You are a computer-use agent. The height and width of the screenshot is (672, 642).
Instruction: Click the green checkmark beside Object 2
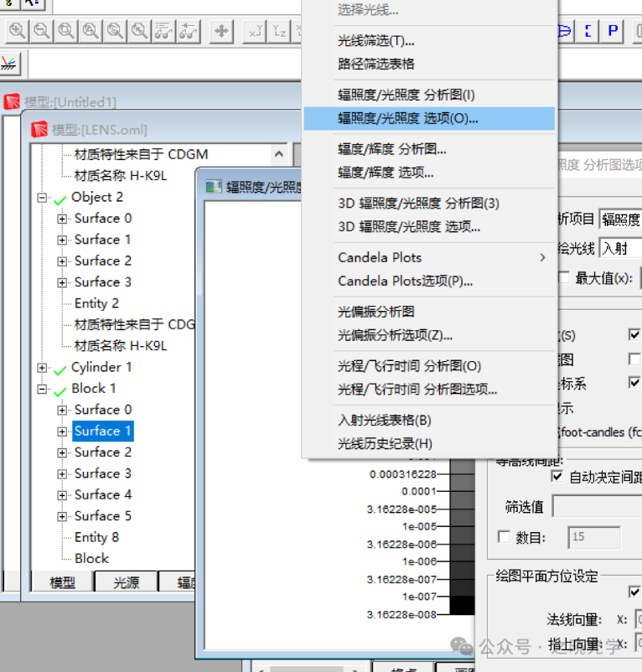point(60,199)
